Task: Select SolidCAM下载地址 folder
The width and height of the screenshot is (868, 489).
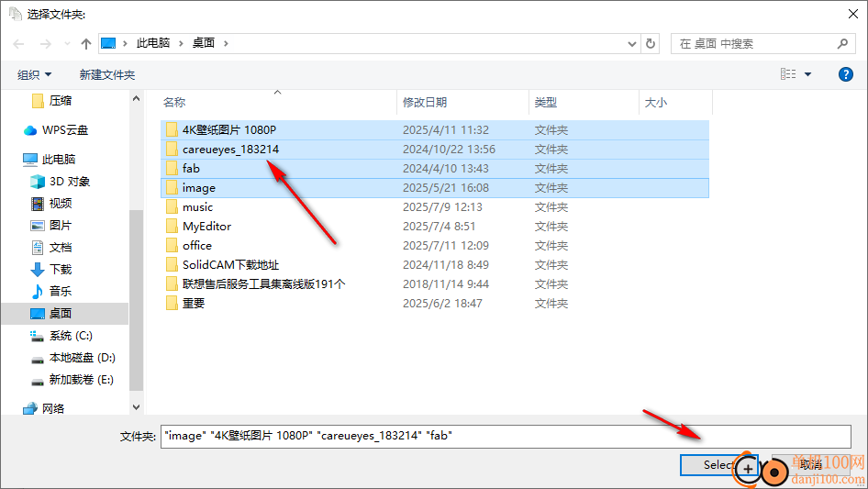Action: [x=435, y=265]
